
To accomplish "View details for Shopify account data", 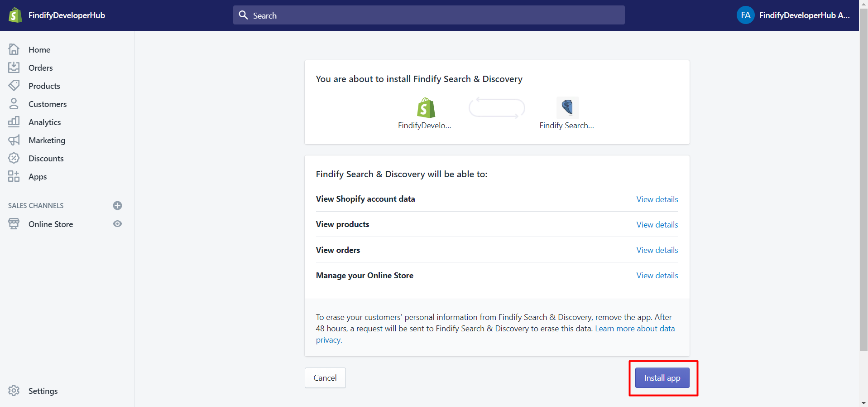I will [657, 199].
